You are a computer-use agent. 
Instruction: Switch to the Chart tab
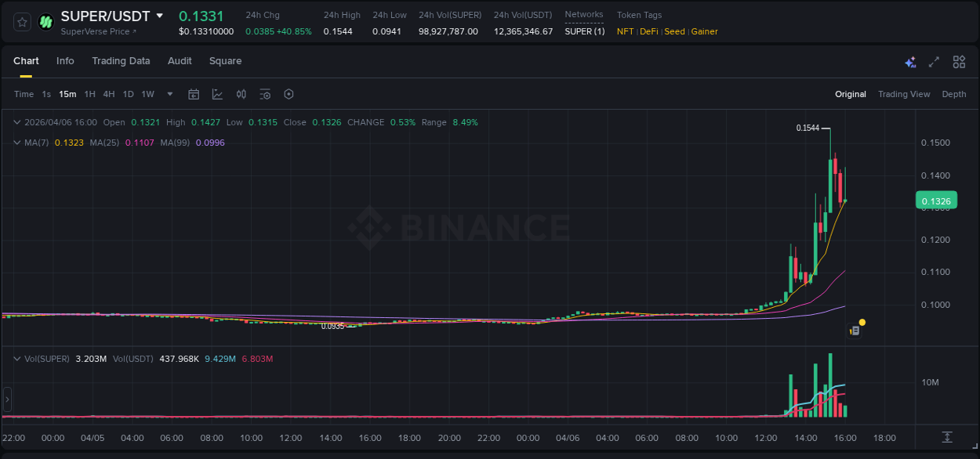[x=26, y=61]
